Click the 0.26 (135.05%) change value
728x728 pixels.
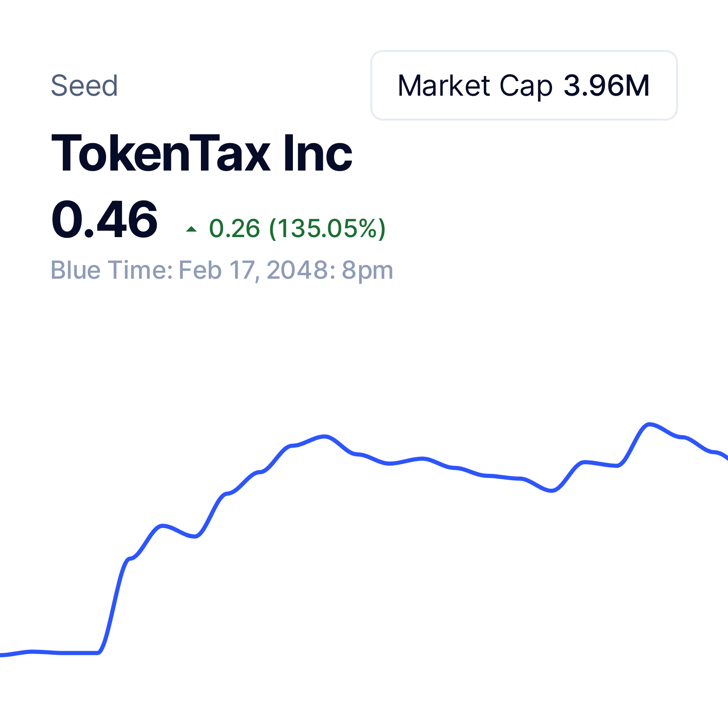click(297, 228)
